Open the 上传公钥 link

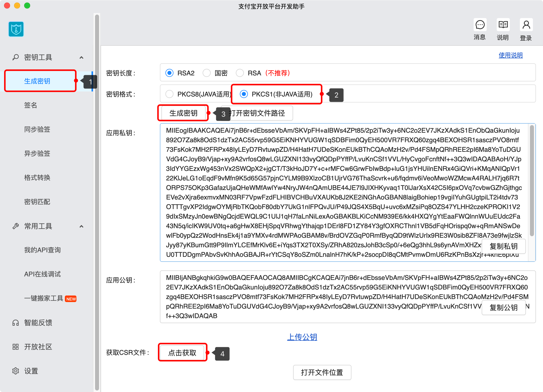tap(302, 337)
